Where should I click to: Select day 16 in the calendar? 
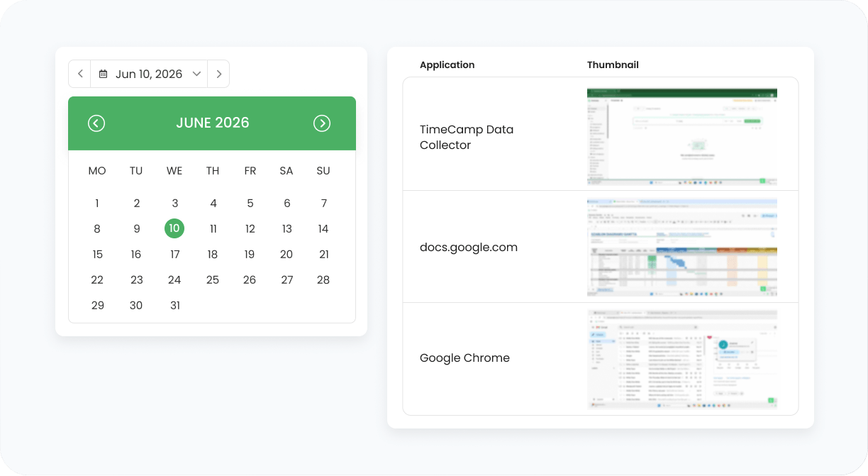pos(136,255)
